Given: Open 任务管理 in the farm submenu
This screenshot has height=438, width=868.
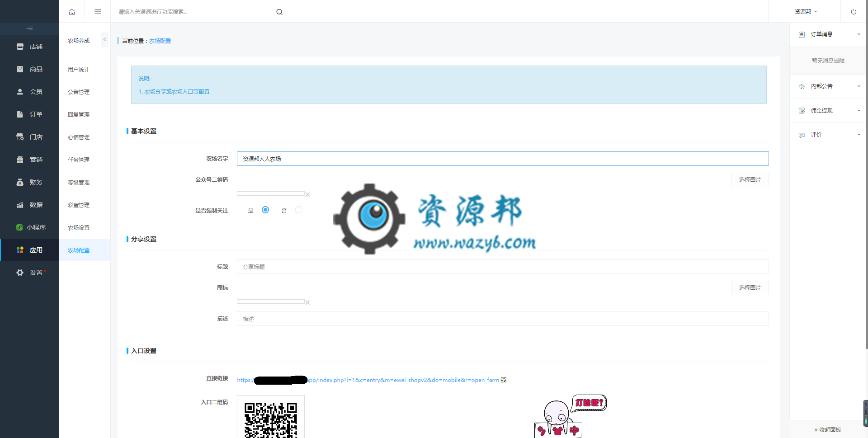Looking at the screenshot, I should [x=79, y=160].
